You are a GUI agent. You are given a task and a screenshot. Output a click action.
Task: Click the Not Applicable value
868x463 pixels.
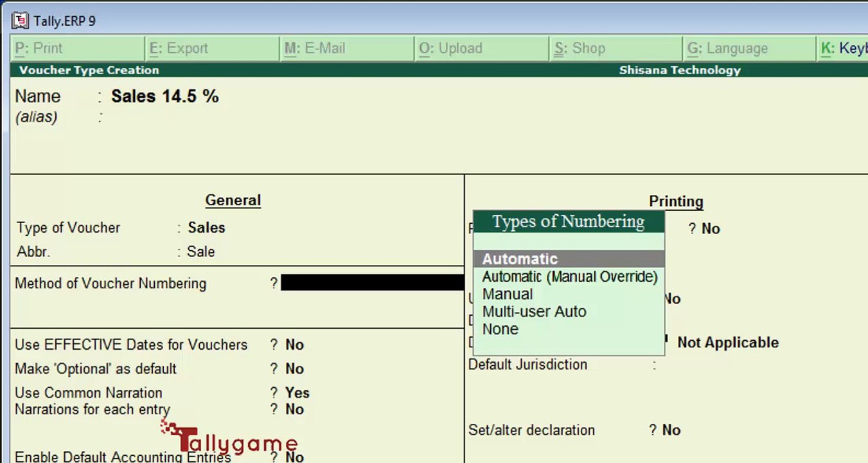click(728, 343)
